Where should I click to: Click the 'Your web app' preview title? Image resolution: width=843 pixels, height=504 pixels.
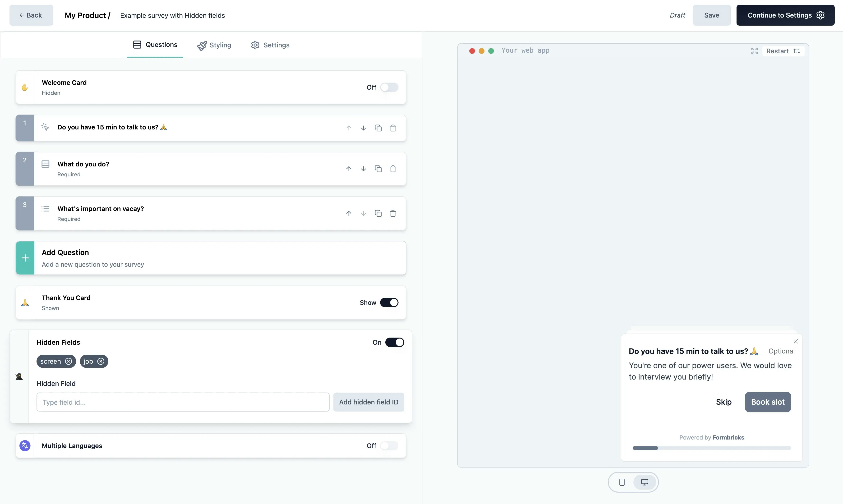click(525, 50)
